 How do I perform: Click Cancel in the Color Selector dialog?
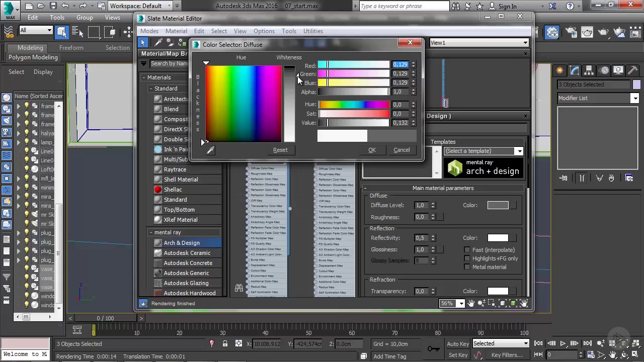(x=401, y=150)
